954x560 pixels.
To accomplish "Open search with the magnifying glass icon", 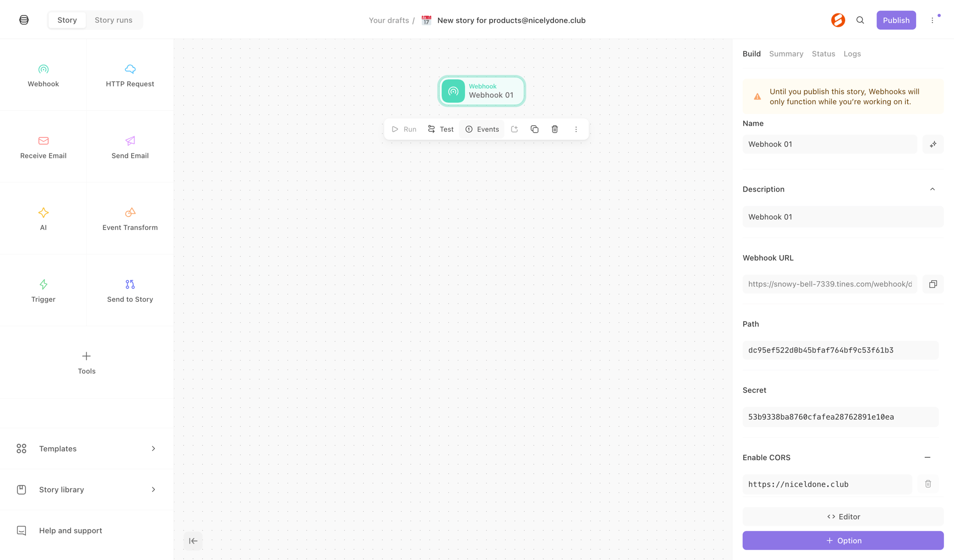I will click(861, 20).
